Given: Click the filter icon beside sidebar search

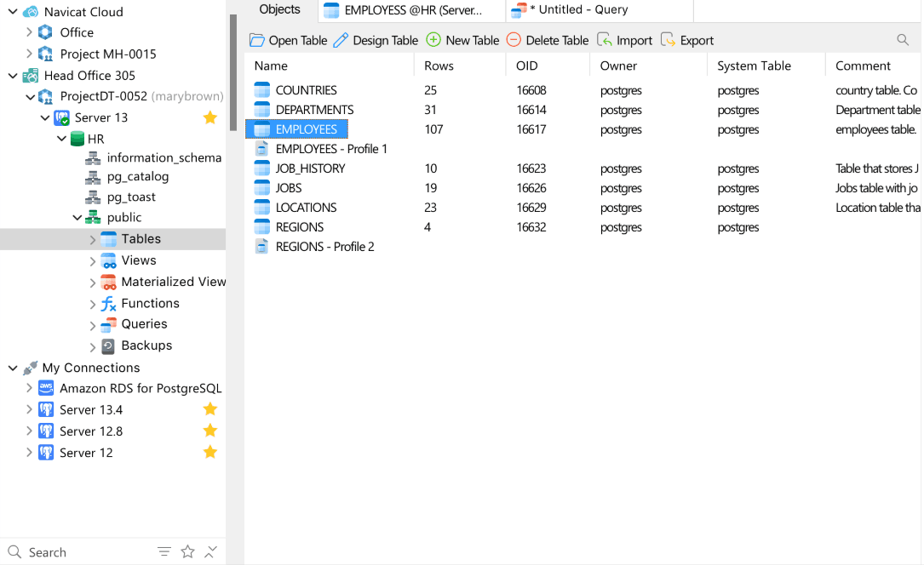Looking at the screenshot, I should 164,552.
